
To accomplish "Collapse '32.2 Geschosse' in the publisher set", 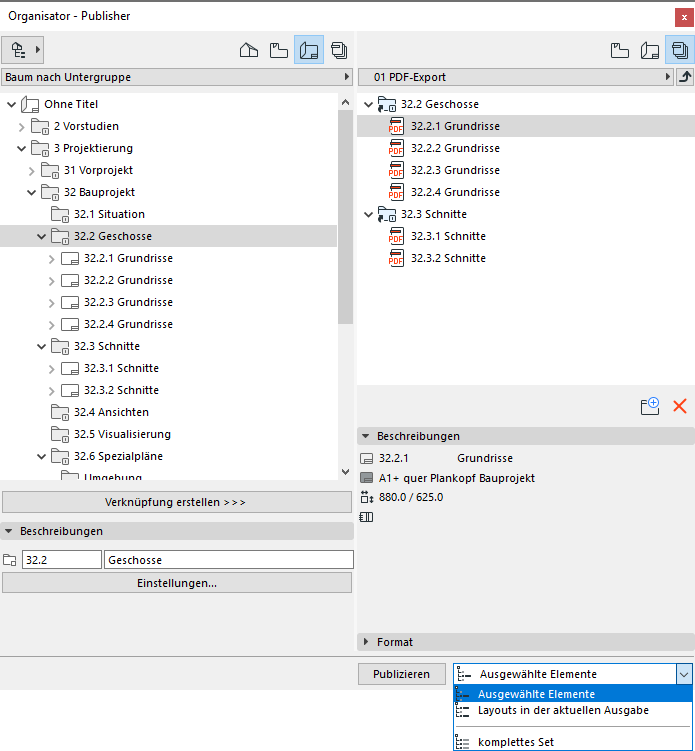I will pyautogui.click(x=368, y=104).
